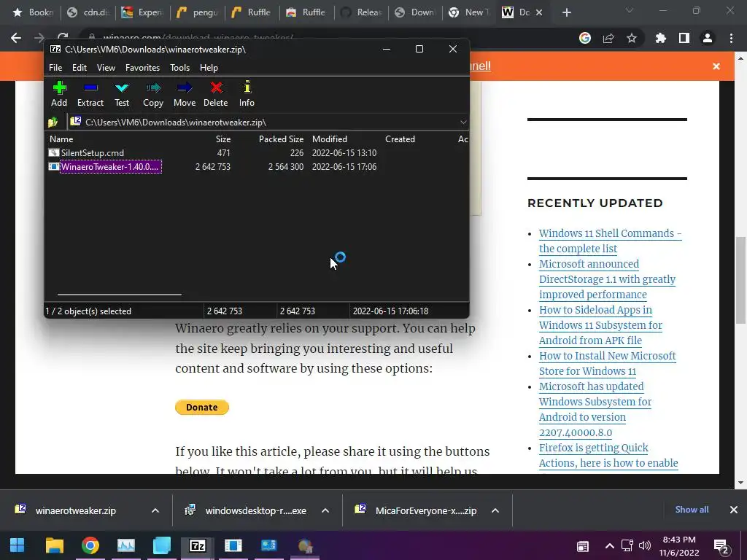Screen dimensions: 747x560
Task: Expand the windowsdesktop-r exe download options arrow
Action: click(325, 510)
